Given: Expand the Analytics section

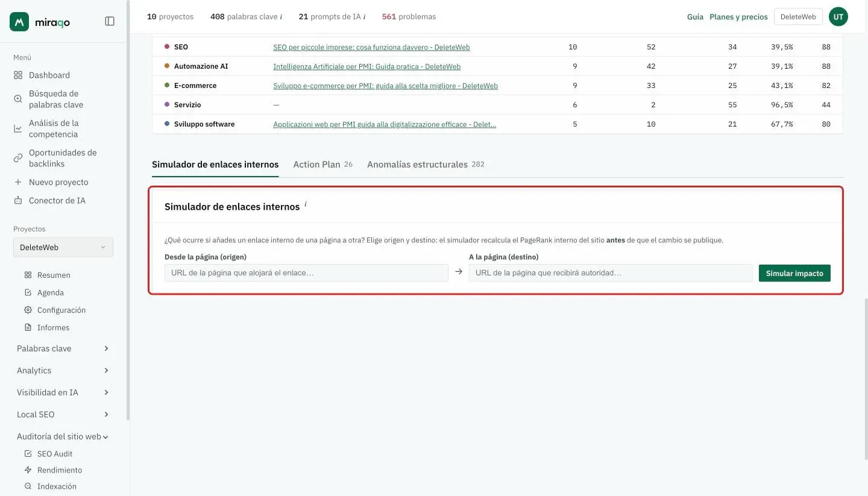Looking at the screenshot, I should click(x=63, y=371).
